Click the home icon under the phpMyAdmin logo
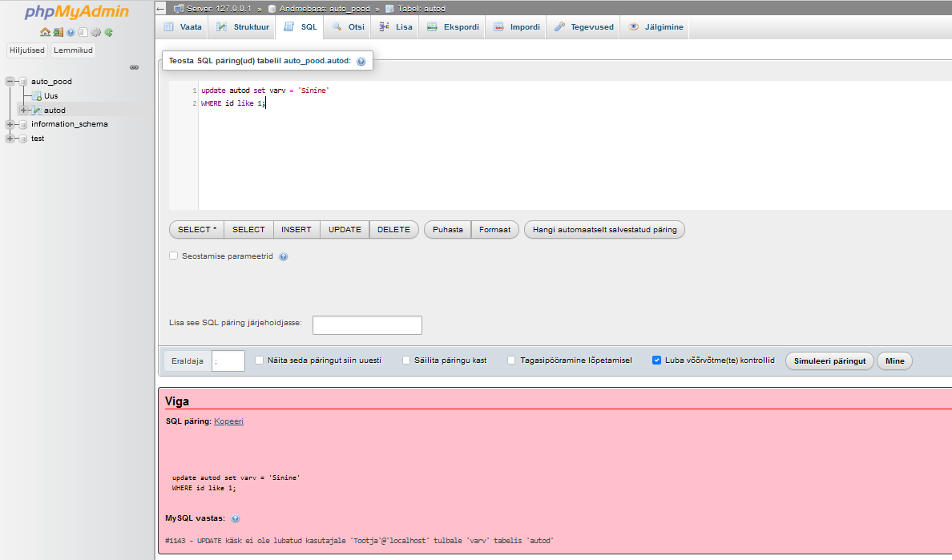This screenshot has height=560, width=952. (45, 33)
